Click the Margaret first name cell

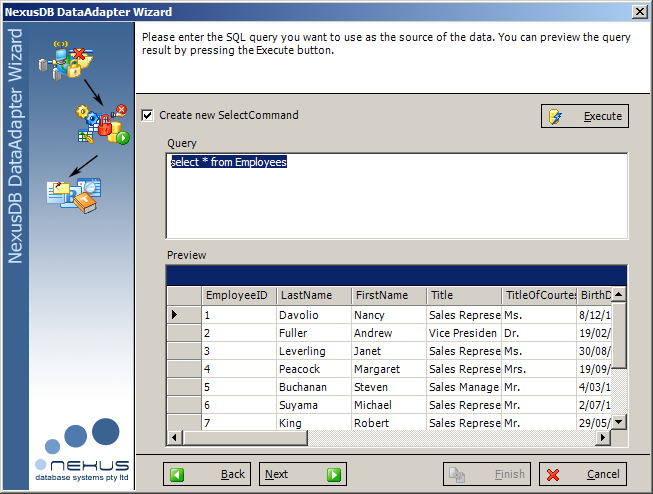tap(389, 369)
